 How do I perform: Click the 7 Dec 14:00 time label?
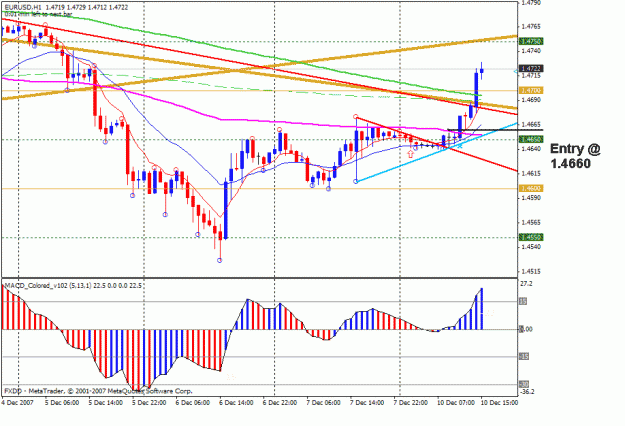coord(367,402)
